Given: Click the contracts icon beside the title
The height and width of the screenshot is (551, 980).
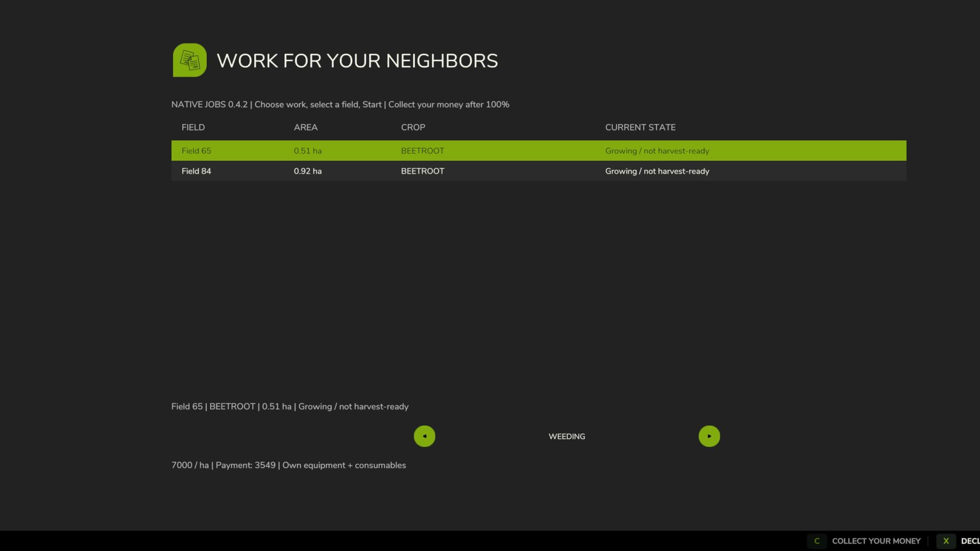Looking at the screenshot, I should click(x=189, y=60).
